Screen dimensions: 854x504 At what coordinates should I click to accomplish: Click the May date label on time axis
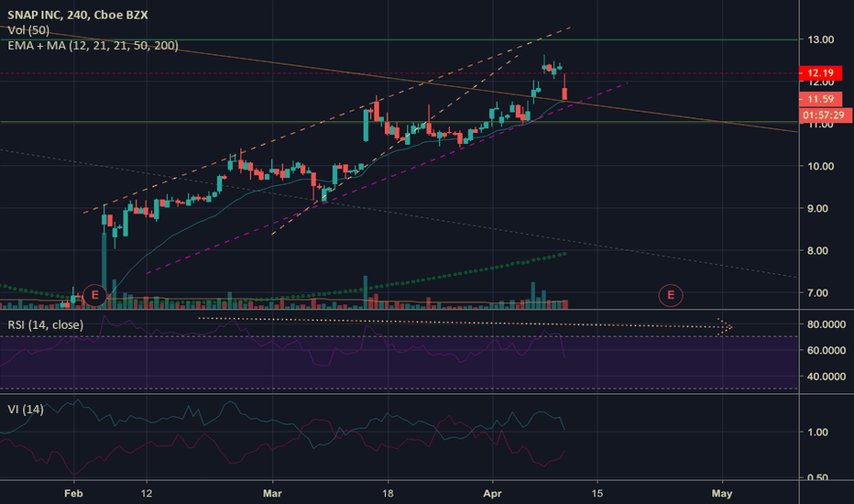pos(722,494)
